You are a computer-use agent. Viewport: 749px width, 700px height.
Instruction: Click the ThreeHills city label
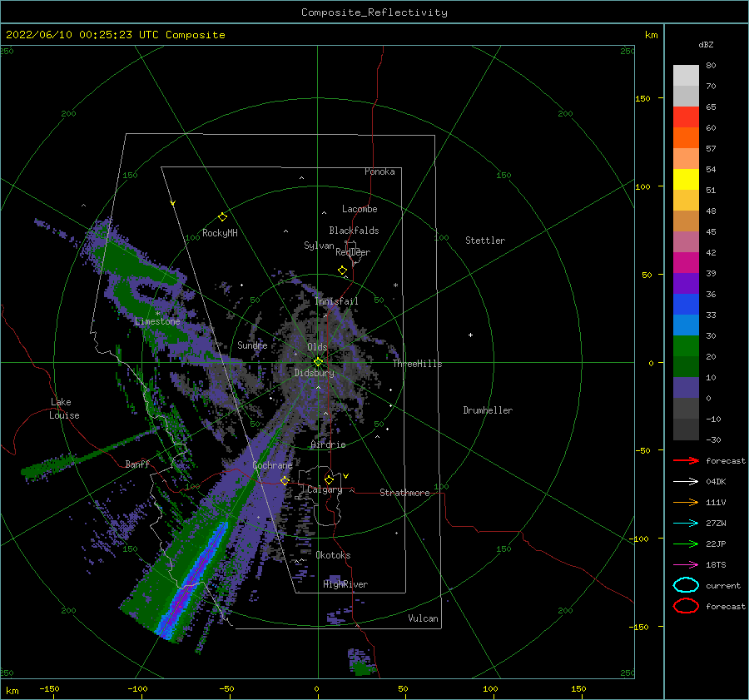pos(417,364)
